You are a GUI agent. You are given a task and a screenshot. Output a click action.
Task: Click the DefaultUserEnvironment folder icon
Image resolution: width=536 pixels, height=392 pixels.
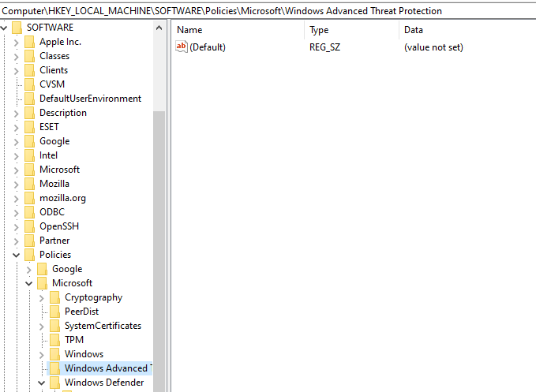[x=29, y=99]
